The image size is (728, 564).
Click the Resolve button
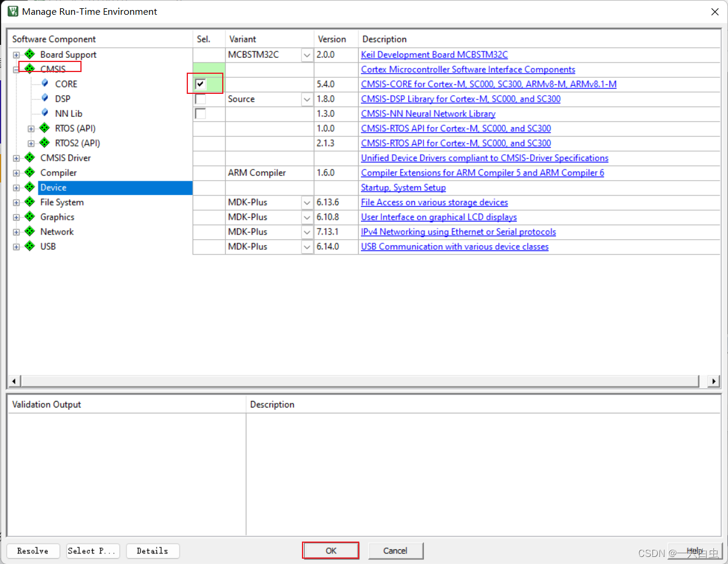[33, 550]
